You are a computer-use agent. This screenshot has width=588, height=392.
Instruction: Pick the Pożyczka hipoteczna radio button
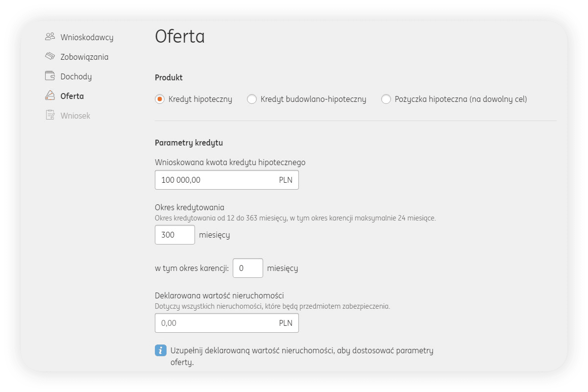pyautogui.click(x=386, y=99)
